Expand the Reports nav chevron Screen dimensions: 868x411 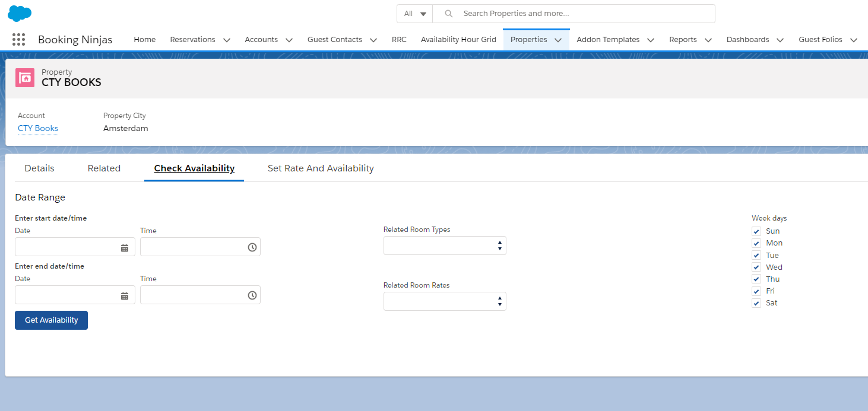pos(708,40)
